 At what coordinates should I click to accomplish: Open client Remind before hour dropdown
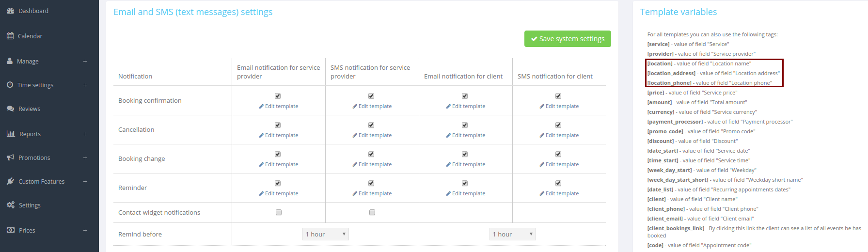tap(512, 234)
